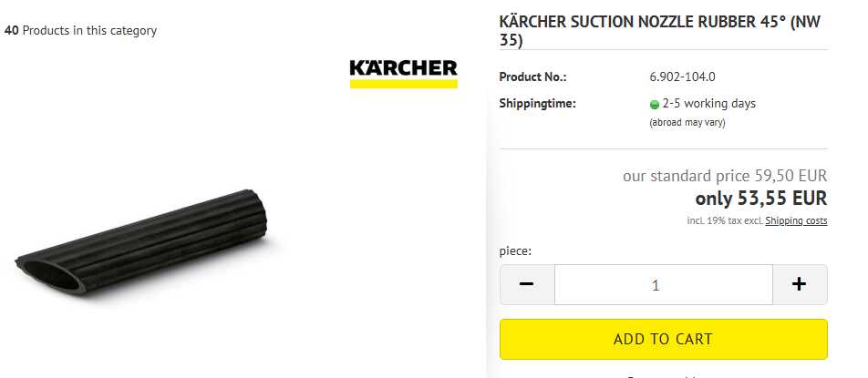The width and height of the screenshot is (868, 378).
Task: Click the abroad may vary note
Action: 687,123
